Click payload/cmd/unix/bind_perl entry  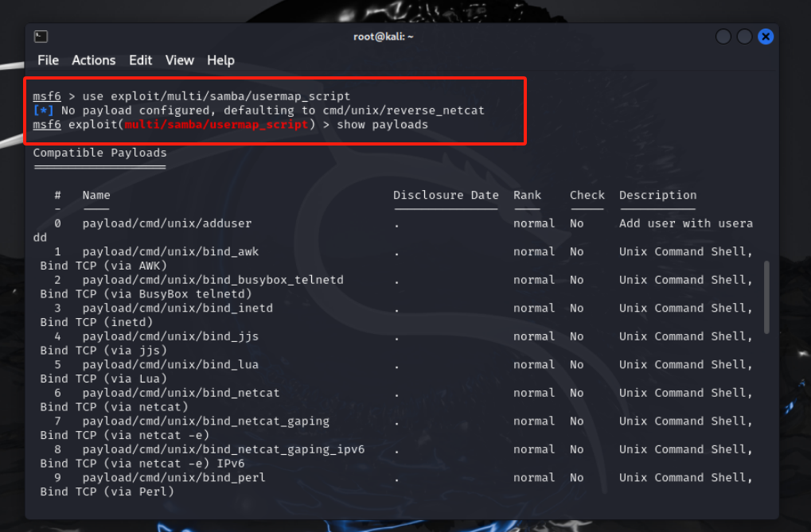coord(174,478)
